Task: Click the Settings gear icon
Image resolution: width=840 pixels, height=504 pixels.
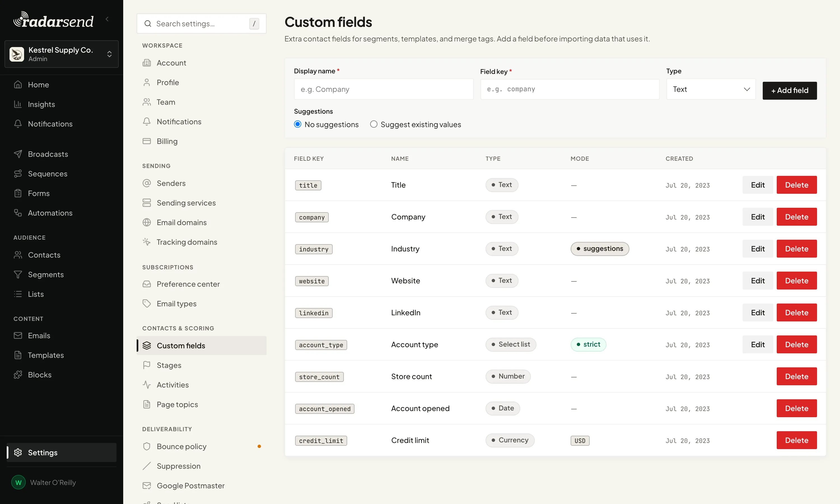Action: click(x=18, y=452)
